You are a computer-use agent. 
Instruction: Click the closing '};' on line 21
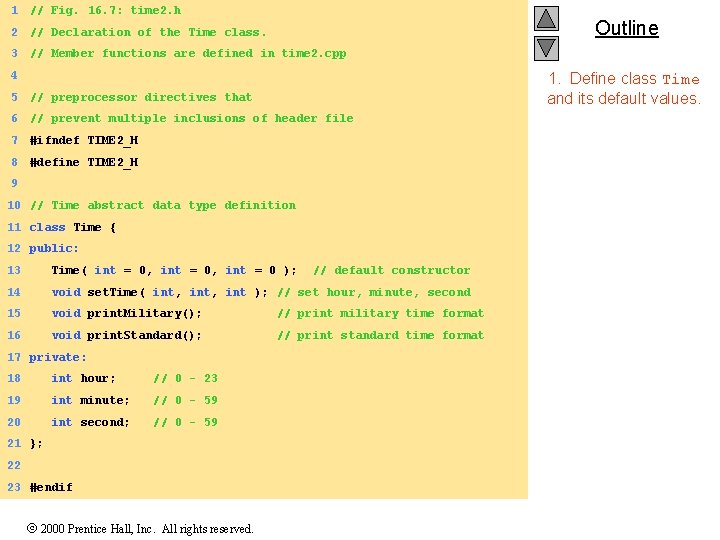click(x=36, y=444)
